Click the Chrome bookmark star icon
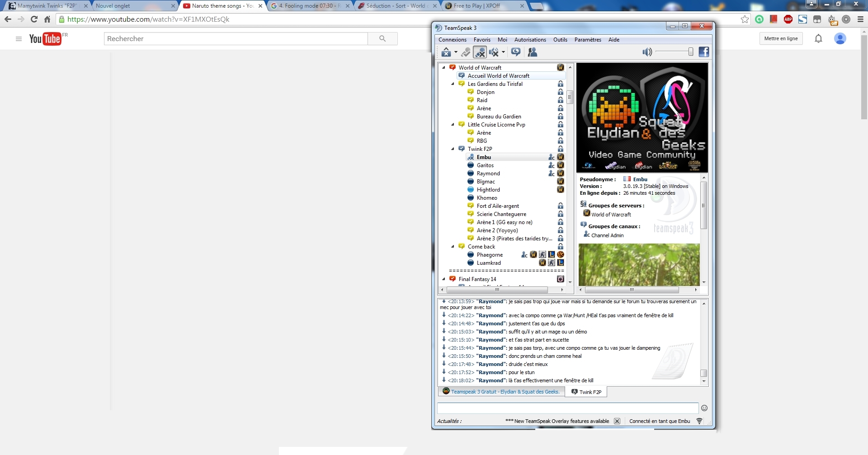 coord(745,19)
